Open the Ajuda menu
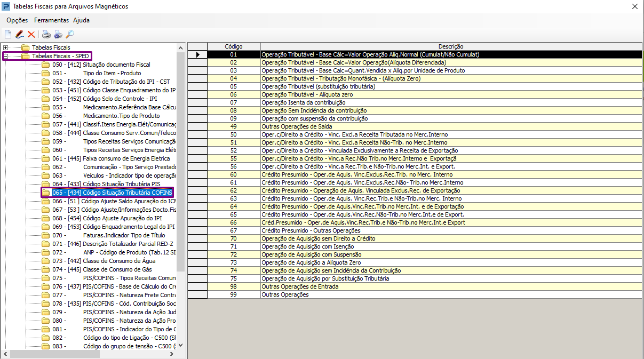This screenshot has height=359, width=644. (x=81, y=20)
